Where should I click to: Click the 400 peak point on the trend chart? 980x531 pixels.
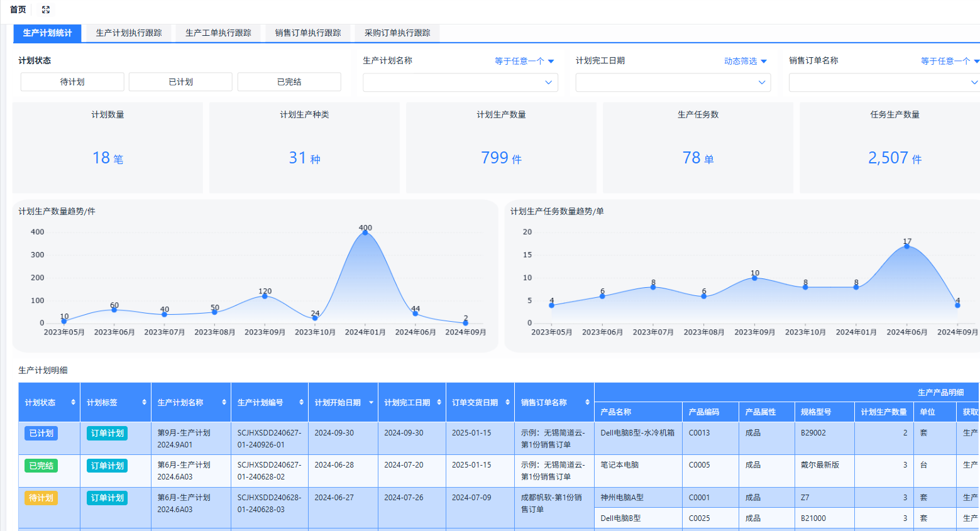pos(365,232)
